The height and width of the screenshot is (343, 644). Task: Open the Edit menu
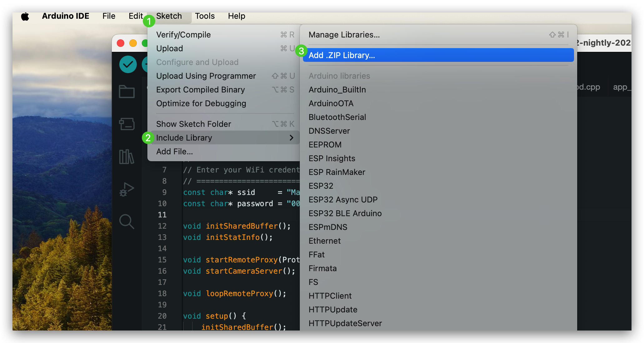(x=136, y=16)
